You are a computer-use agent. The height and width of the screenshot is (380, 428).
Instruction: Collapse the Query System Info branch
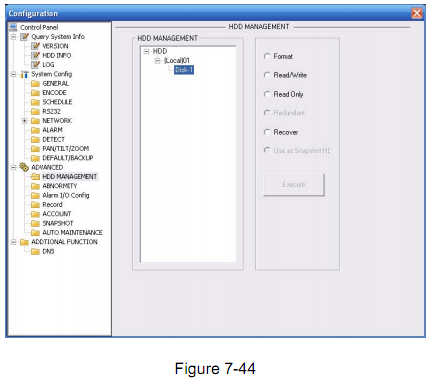[13, 37]
